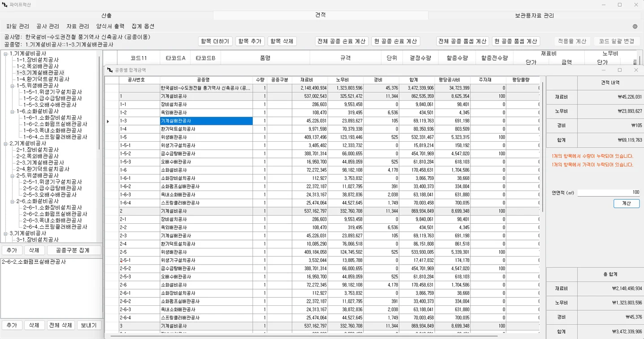Select 2-6-1.소화장비설치공사 in the tree
Viewport: 644px width, 339px height.
coord(52,208)
